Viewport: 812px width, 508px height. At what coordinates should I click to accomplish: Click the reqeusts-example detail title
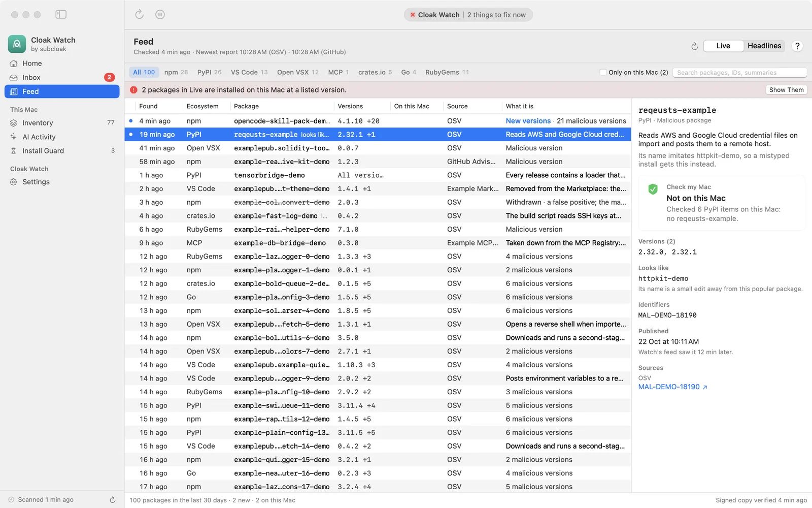coord(677,110)
